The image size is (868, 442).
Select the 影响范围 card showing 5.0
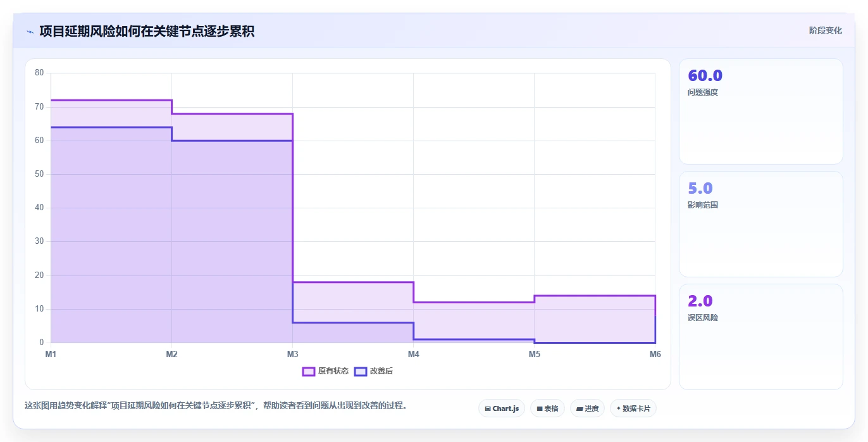click(x=760, y=224)
